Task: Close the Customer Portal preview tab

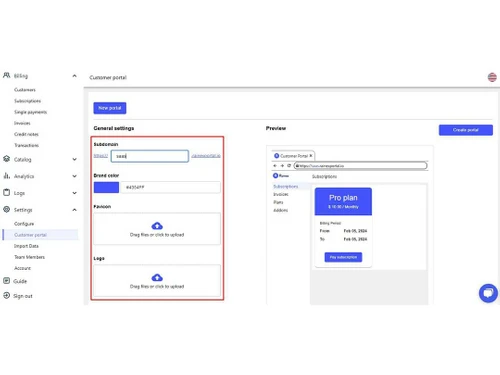Action: [311, 156]
